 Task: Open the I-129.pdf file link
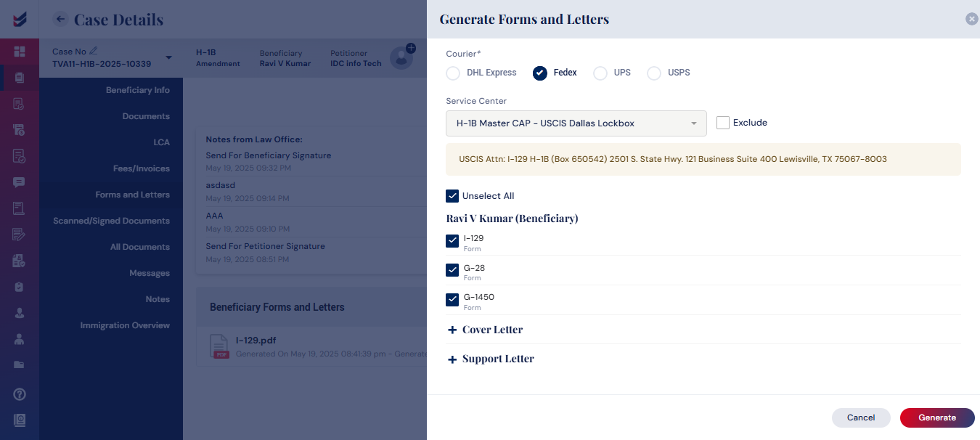click(x=256, y=341)
